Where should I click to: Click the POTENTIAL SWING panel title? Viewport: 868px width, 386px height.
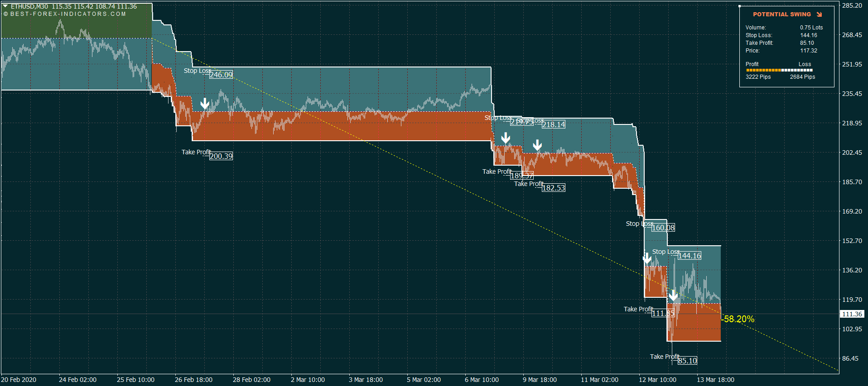coord(782,14)
